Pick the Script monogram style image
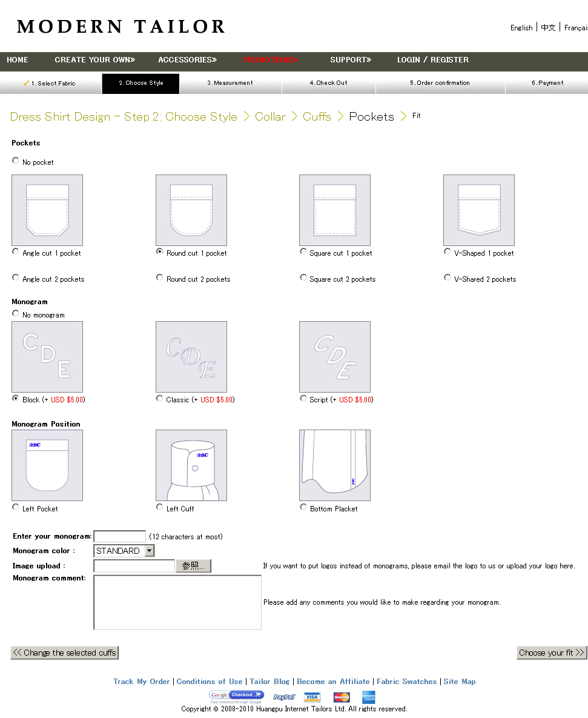This screenshot has height=718, width=588. point(335,357)
